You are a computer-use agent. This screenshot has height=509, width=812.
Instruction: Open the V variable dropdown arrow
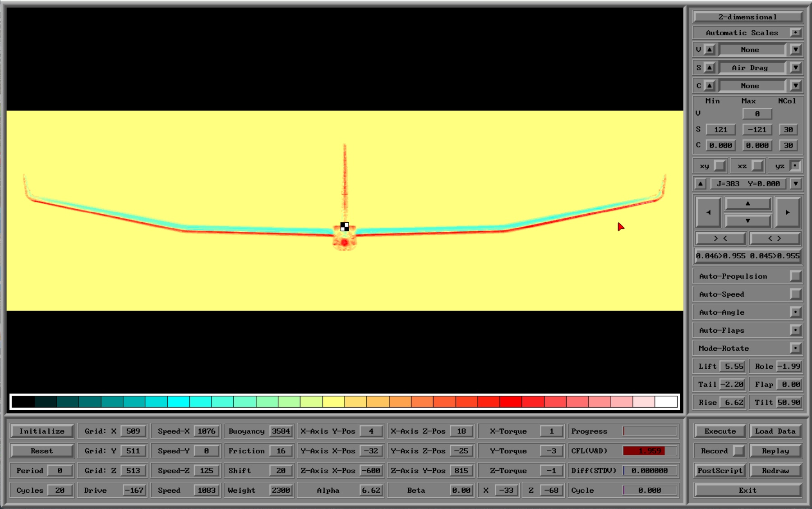click(x=796, y=50)
